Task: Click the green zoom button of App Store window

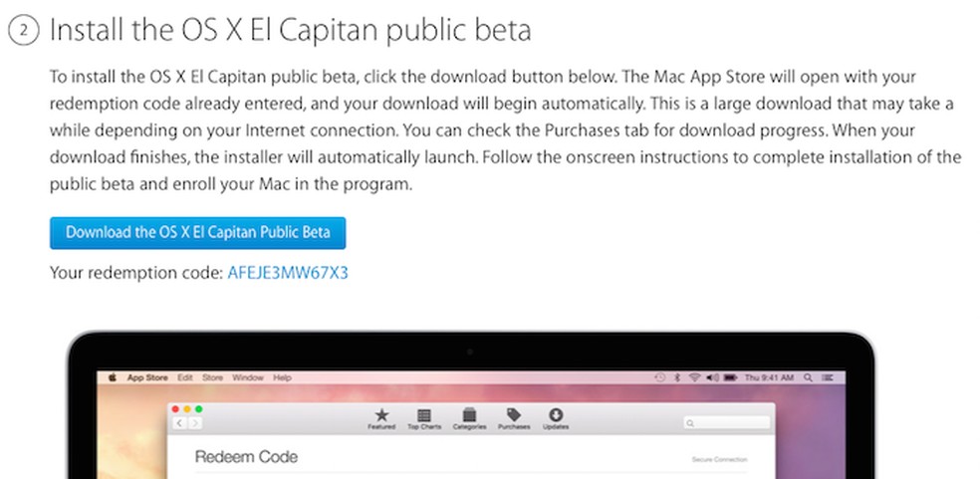Action: (199, 409)
